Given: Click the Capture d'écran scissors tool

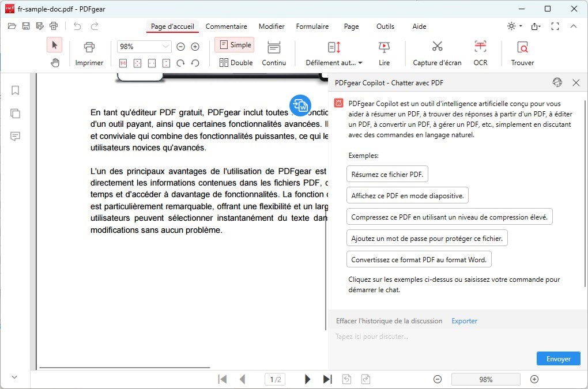Looking at the screenshot, I should point(437,54).
